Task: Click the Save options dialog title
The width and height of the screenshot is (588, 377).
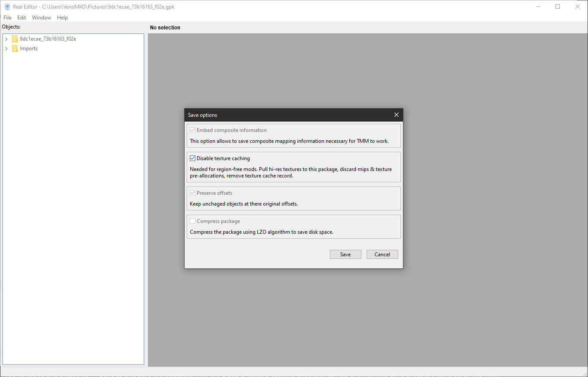Action: (x=202, y=115)
